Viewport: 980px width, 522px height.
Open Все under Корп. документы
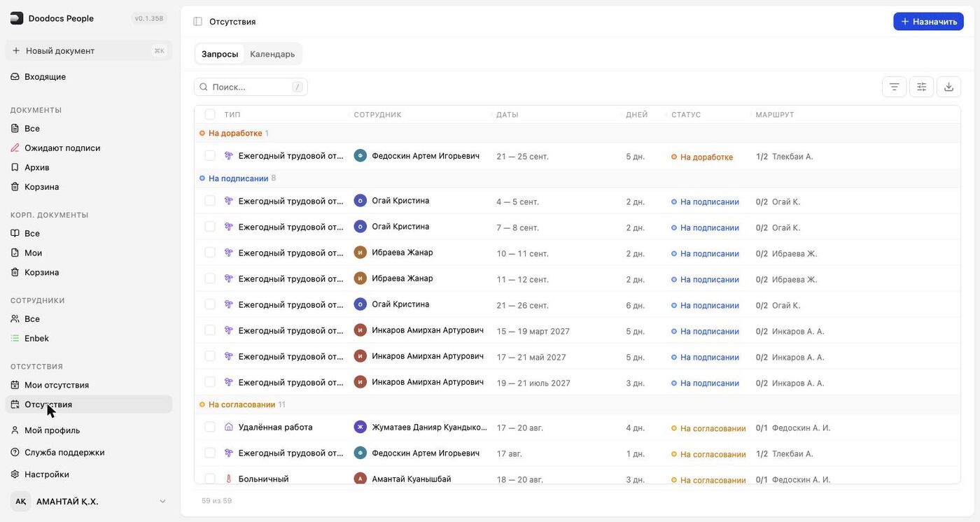pyautogui.click(x=88, y=233)
